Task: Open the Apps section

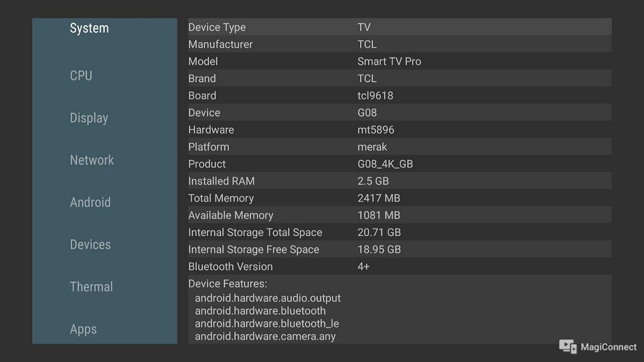Action: (83, 329)
